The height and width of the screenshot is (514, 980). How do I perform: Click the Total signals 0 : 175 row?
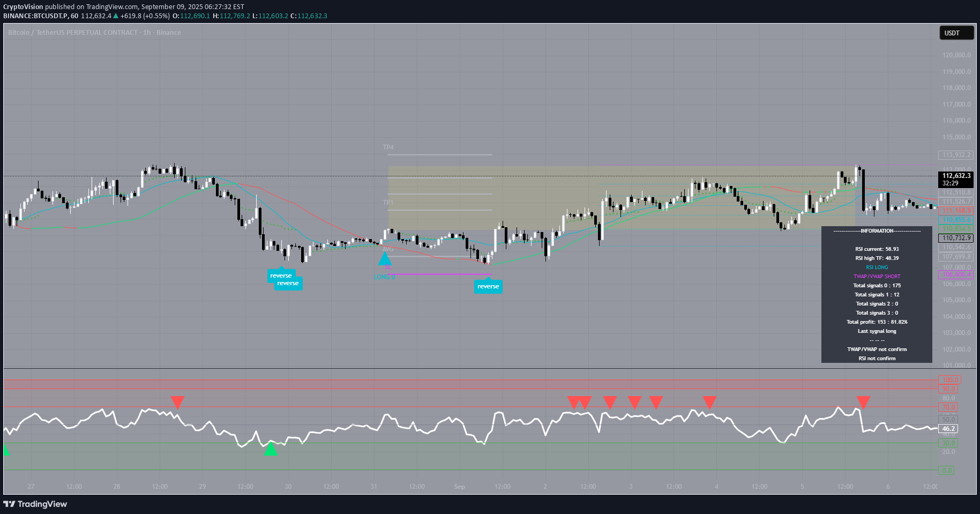click(877, 286)
